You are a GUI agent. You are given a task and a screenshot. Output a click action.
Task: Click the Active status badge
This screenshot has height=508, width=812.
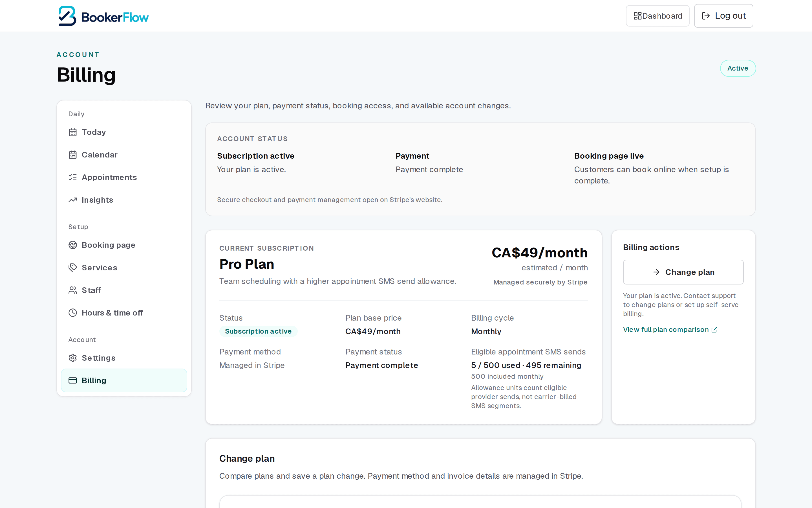[x=738, y=68]
